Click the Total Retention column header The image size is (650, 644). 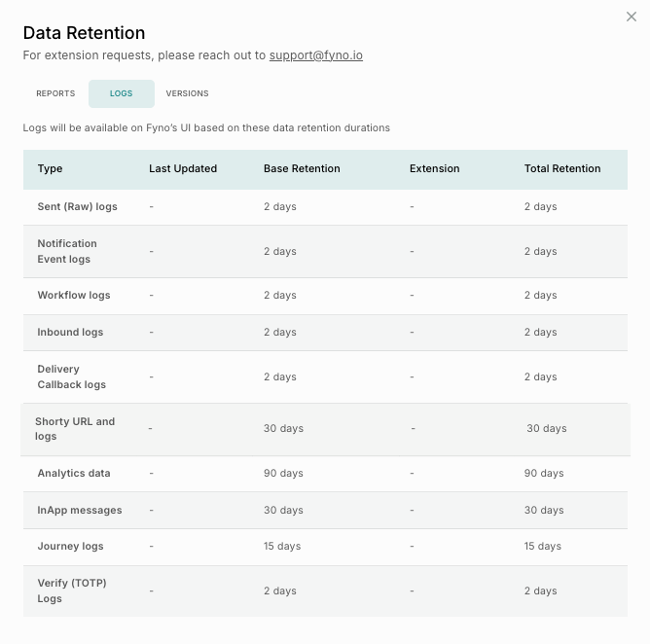tap(562, 168)
